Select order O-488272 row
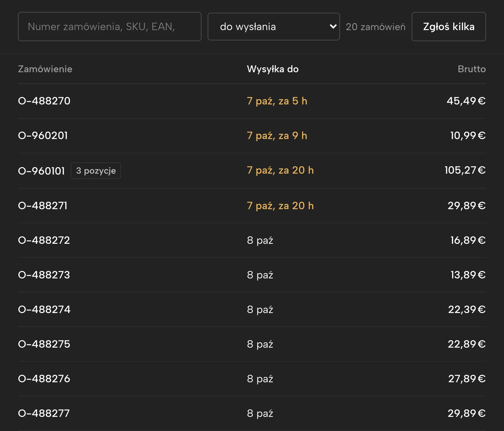Screen dimensions: 504x431 252,240
